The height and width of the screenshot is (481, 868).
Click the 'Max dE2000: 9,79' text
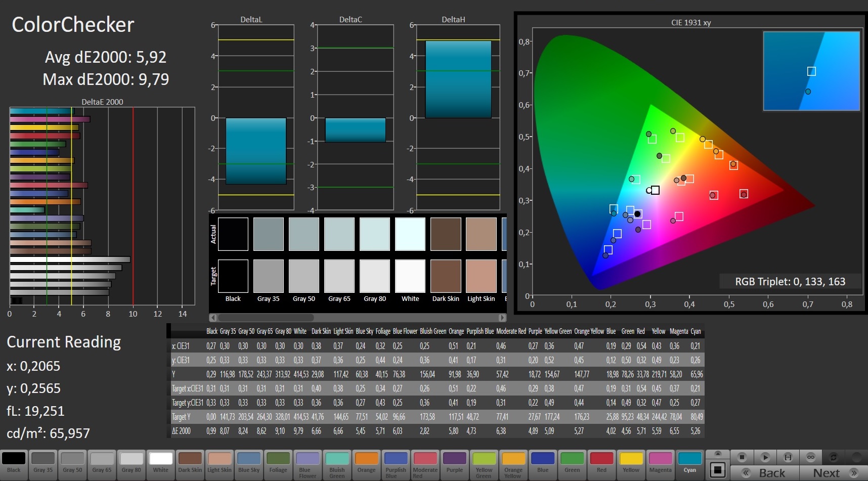[106, 79]
